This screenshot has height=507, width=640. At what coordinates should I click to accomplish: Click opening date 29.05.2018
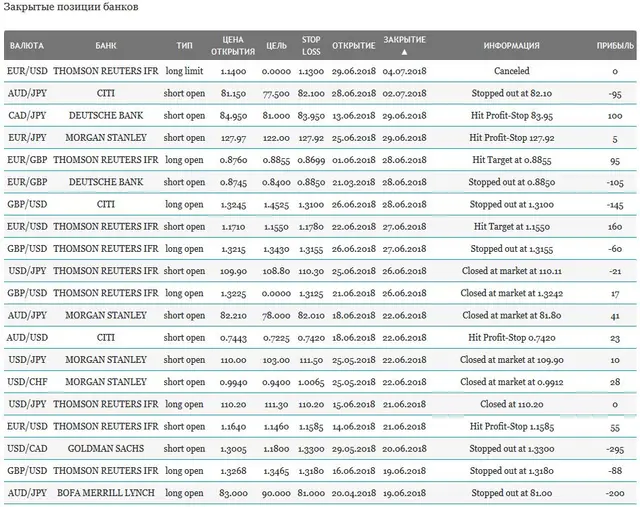(353, 449)
